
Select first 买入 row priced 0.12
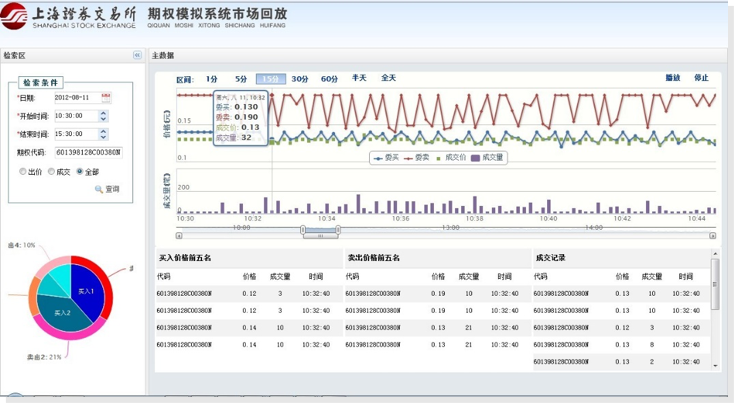tap(249, 293)
